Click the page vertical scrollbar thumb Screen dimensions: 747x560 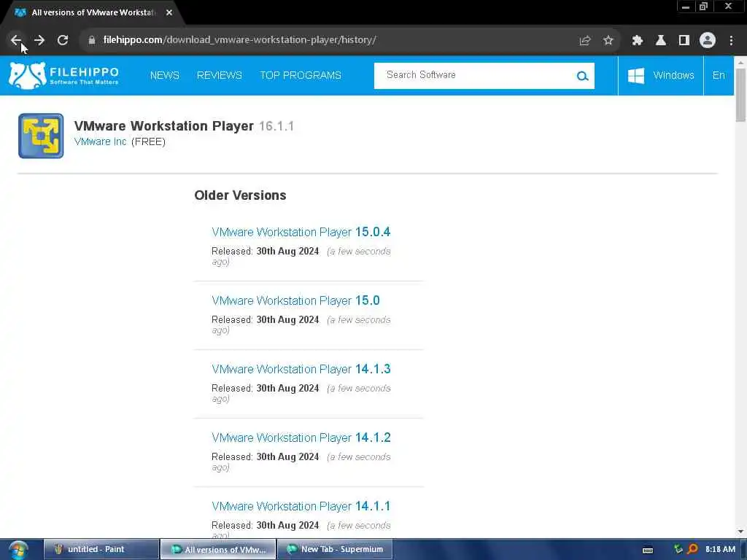(740, 95)
